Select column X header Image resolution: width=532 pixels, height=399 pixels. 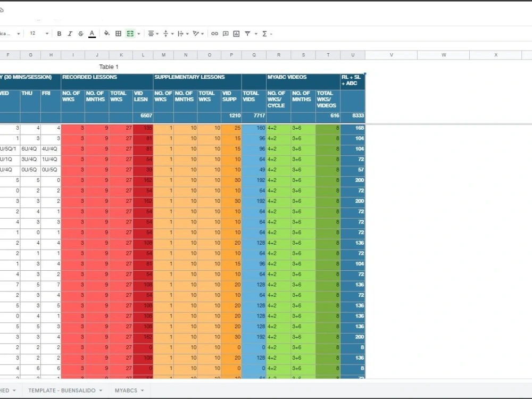pyautogui.click(x=496, y=55)
